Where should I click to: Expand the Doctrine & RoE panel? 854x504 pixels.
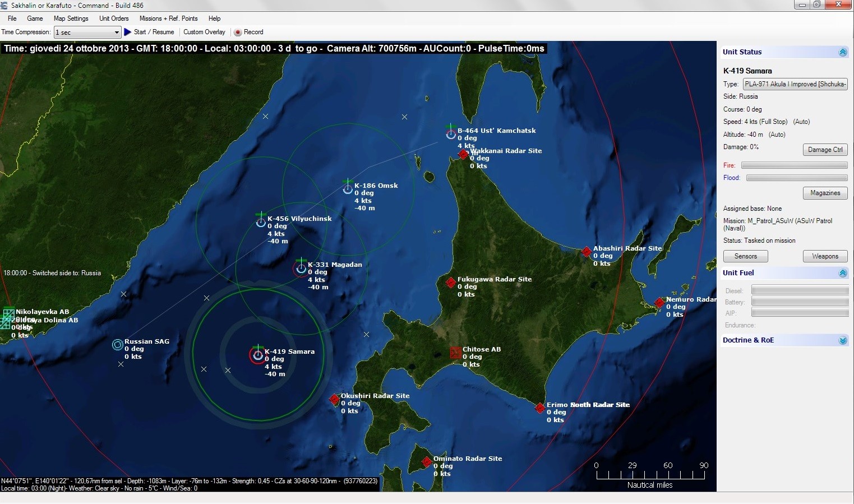[843, 340]
